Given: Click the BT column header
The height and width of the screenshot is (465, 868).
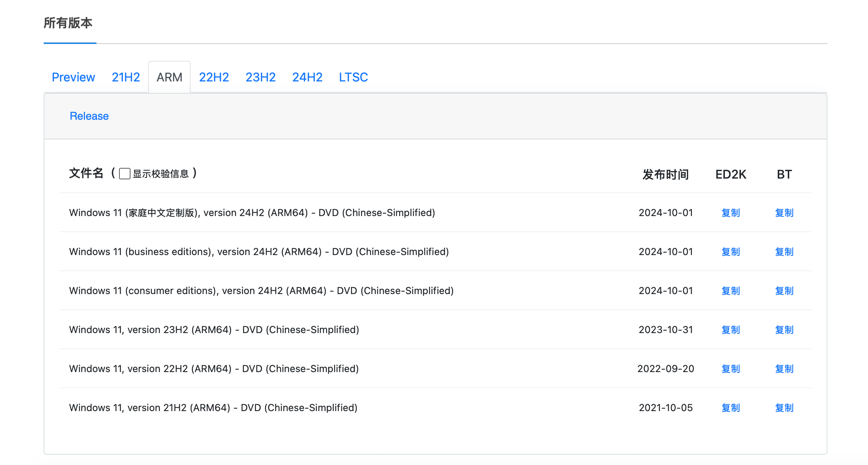Looking at the screenshot, I should pyautogui.click(x=784, y=174).
